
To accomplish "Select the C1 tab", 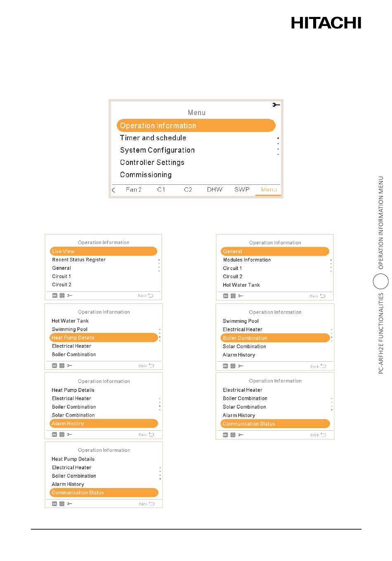I will pos(161,190).
